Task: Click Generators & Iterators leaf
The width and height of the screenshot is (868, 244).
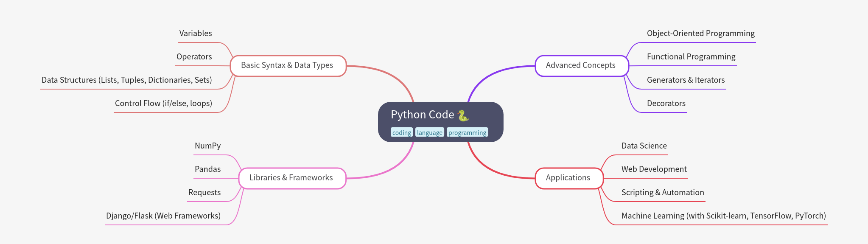Action: click(x=686, y=80)
